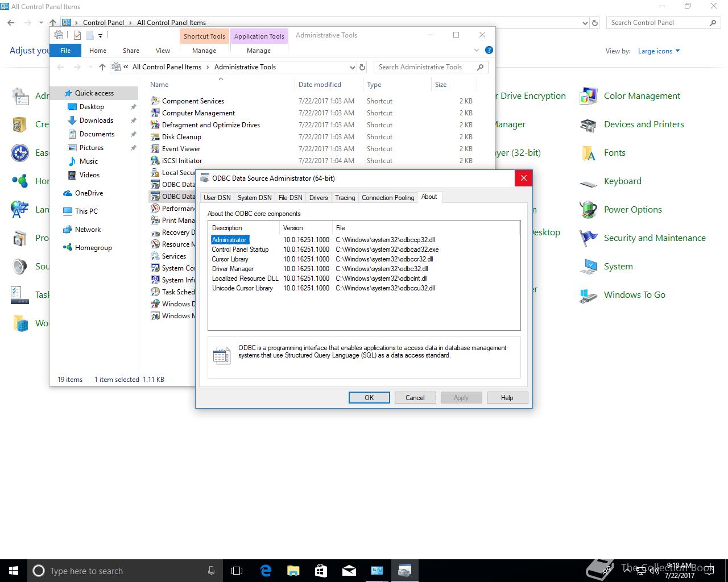The width and height of the screenshot is (728, 582).
Task: Refresh Administrative Tools address bar
Action: click(363, 67)
